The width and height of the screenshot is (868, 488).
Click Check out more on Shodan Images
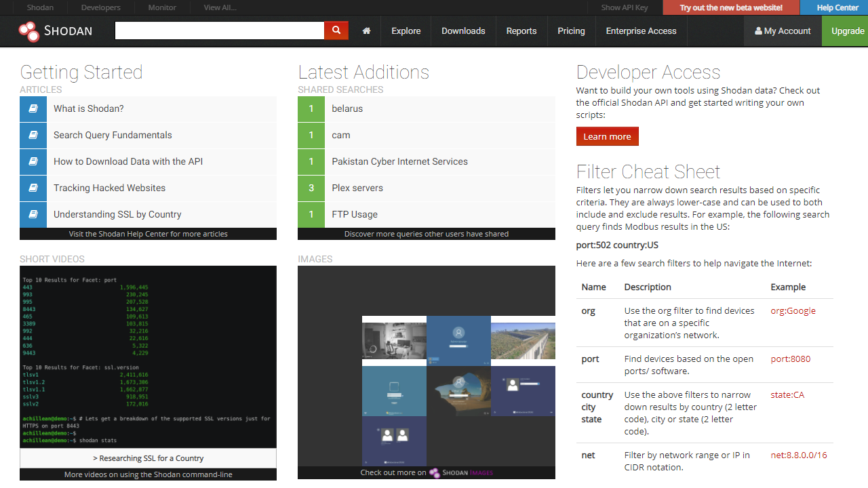point(426,472)
